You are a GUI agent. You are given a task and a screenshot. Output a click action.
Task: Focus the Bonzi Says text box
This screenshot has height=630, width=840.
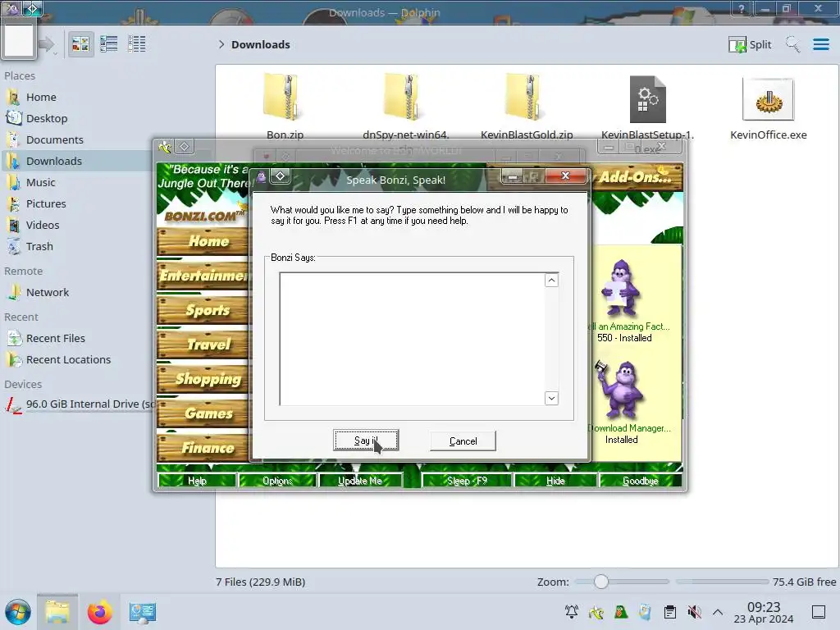412,339
